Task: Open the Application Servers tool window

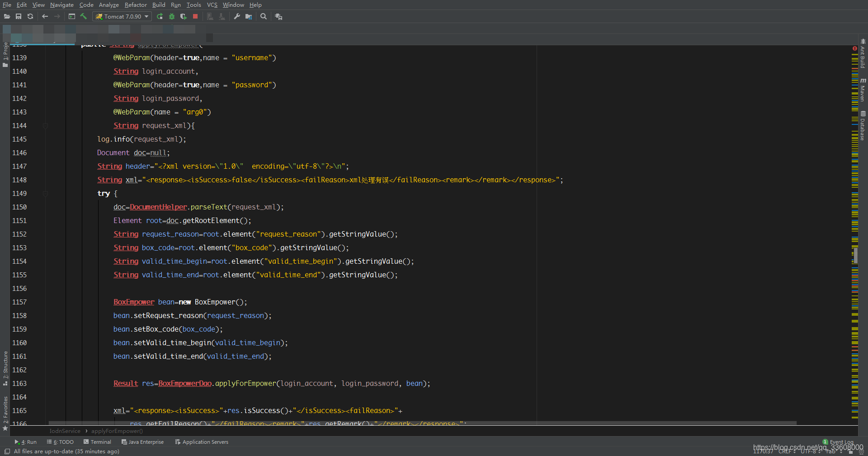Action: [x=202, y=442]
